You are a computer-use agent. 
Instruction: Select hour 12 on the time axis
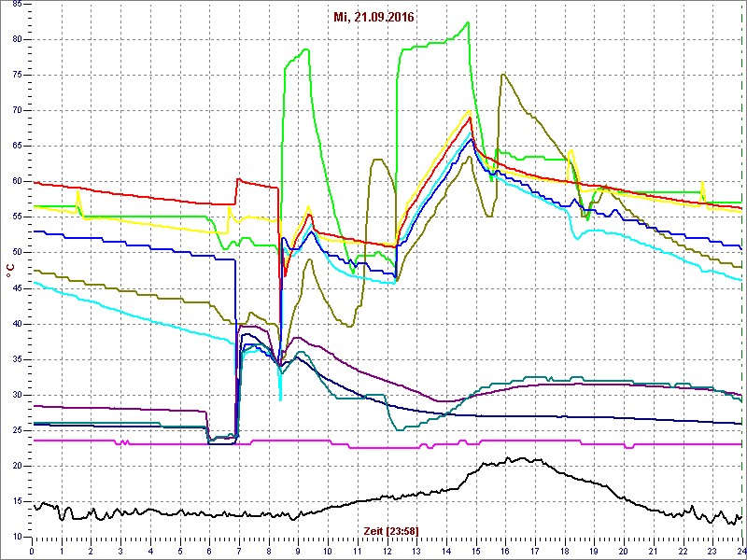click(x=387, y=551)
